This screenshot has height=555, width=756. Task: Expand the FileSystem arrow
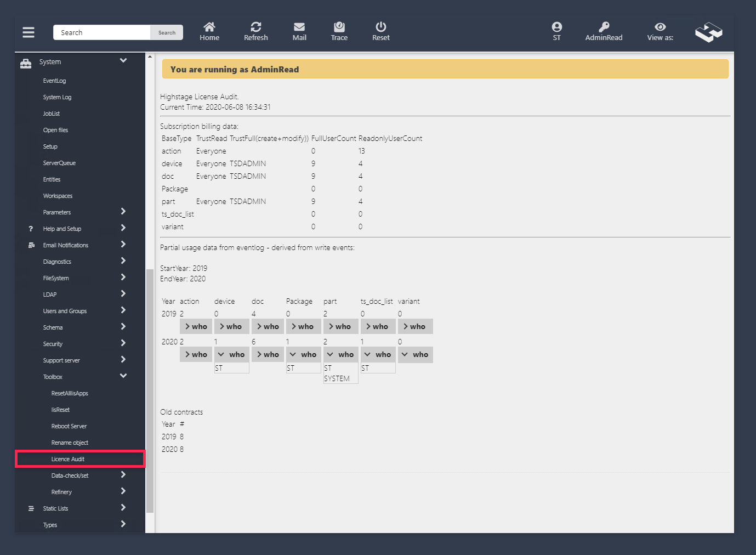123,277
